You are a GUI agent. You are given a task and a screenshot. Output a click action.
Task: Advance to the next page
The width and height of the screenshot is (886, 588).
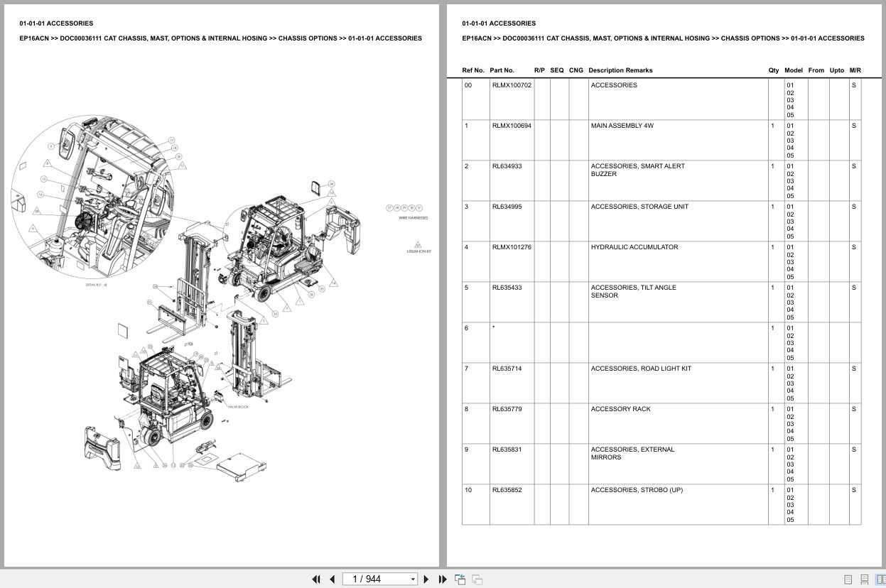pos(425,579)
